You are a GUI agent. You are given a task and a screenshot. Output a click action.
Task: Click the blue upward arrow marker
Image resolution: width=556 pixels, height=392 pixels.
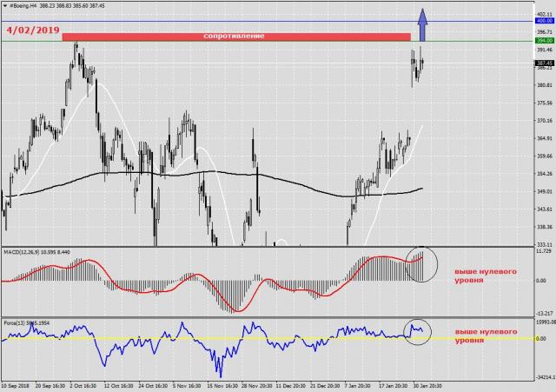(x=422, y=24)
